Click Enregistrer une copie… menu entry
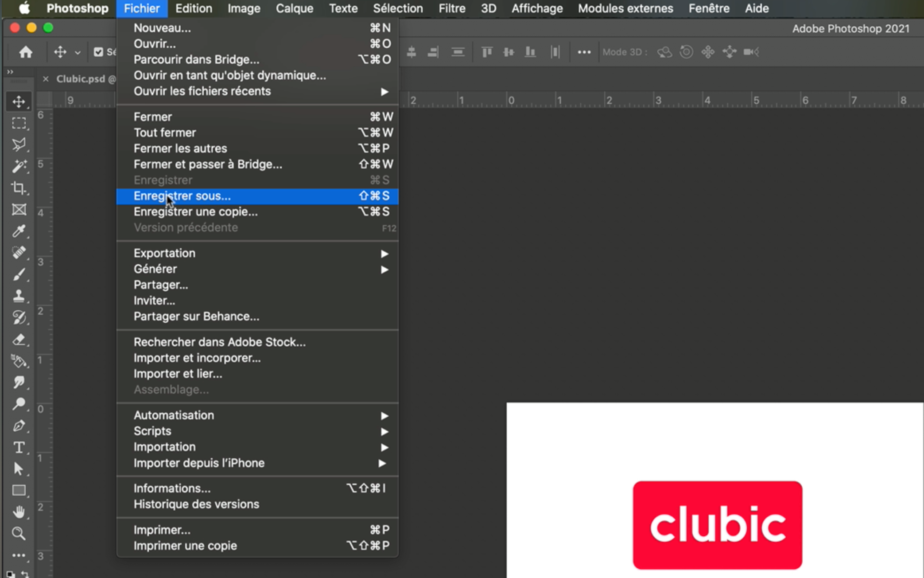Viewport: 924px width, 578px height. tap(195, 212)
